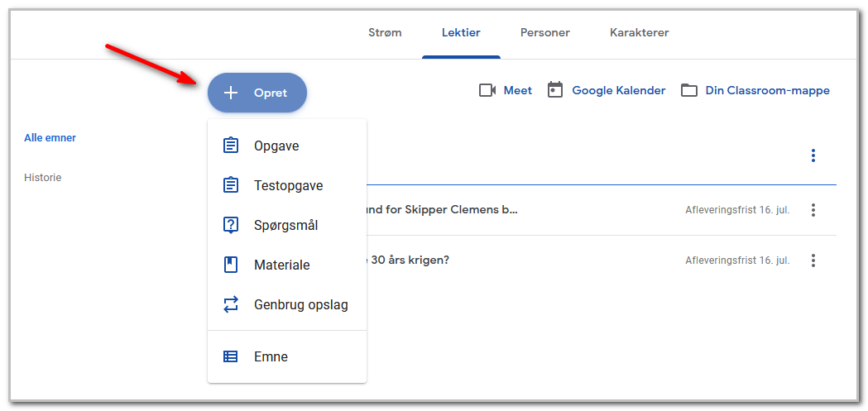This screenshot has width=868, height=411.
Task: Open Google Kalender link
Action: (619, 91)
